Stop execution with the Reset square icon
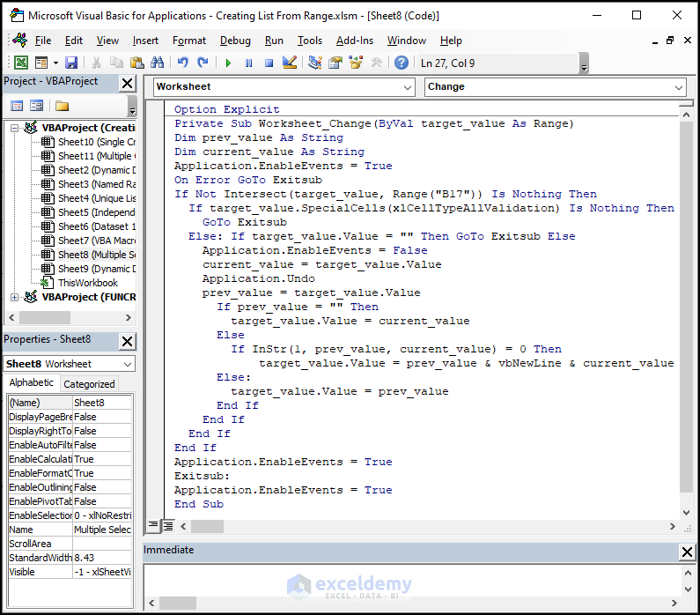700x615 pixels. click(x=269, y=63)
